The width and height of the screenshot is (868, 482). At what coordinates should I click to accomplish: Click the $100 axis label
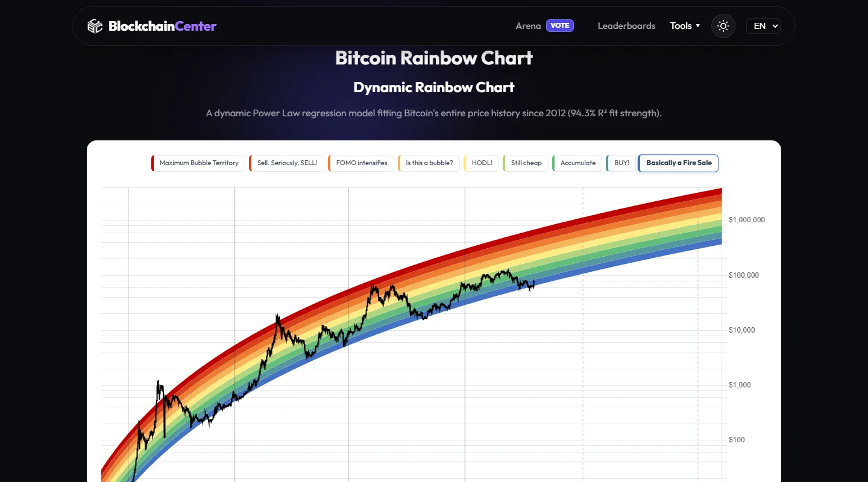point(737,440)
